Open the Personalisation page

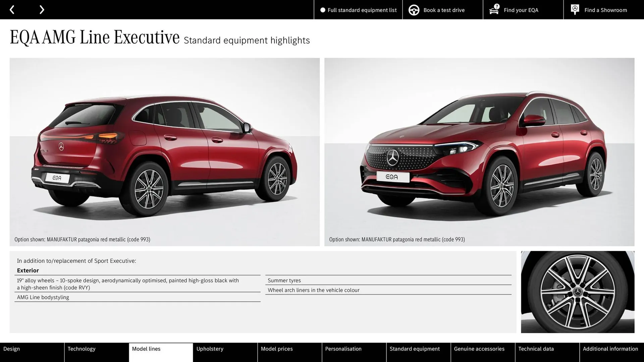(343, 349)
